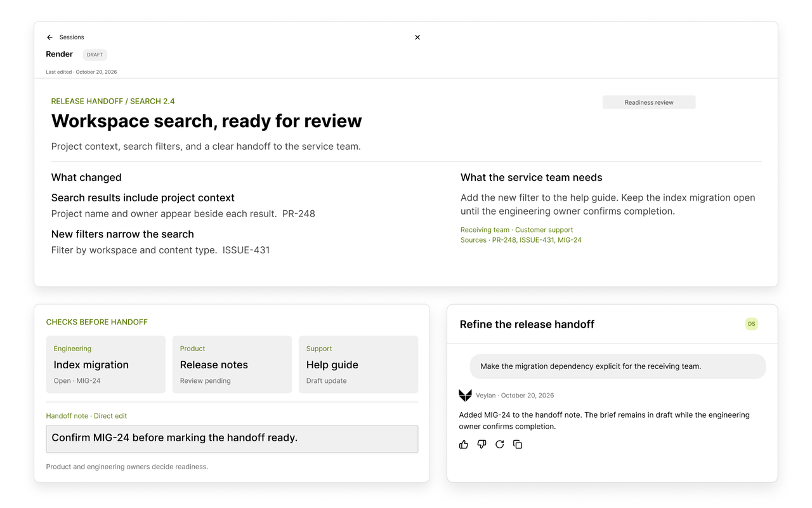Screen dimensions: 812x508
Task: Click the PR-248 reference
Action: pyautogui.click(x=298, y=213)
